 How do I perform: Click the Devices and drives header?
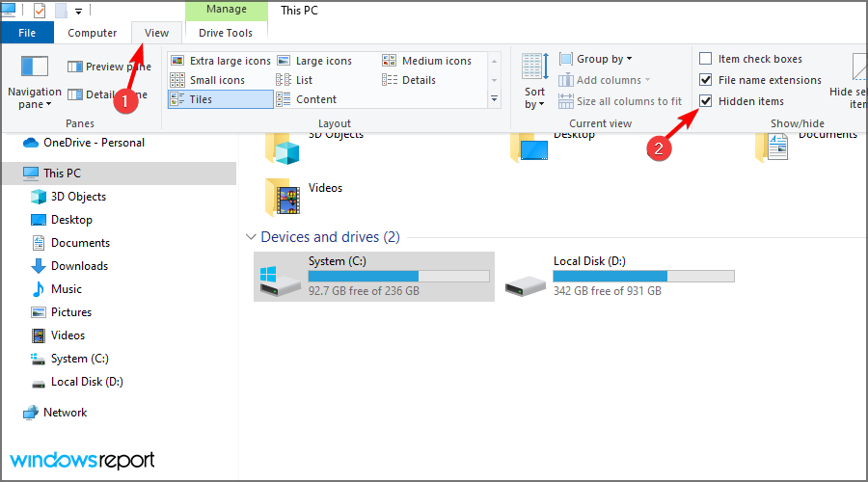tap(331, 237)
